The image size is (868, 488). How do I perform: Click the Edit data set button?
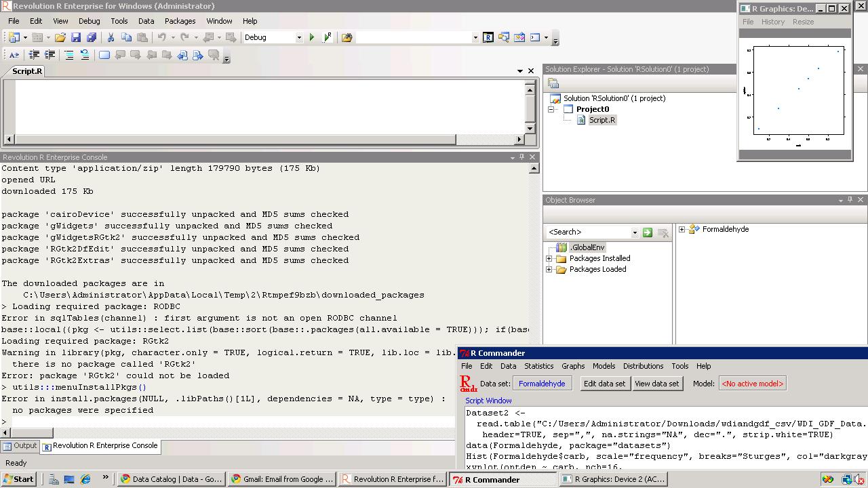[604, 384]
